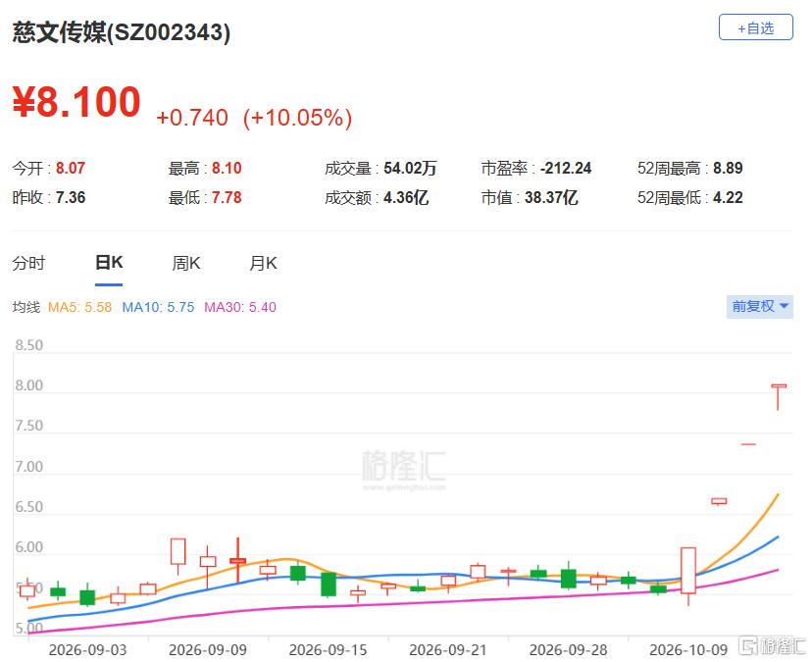Click the 2026-09-09 date axis label
Viewport: 812px width, 662px height.
pos(208,649)
